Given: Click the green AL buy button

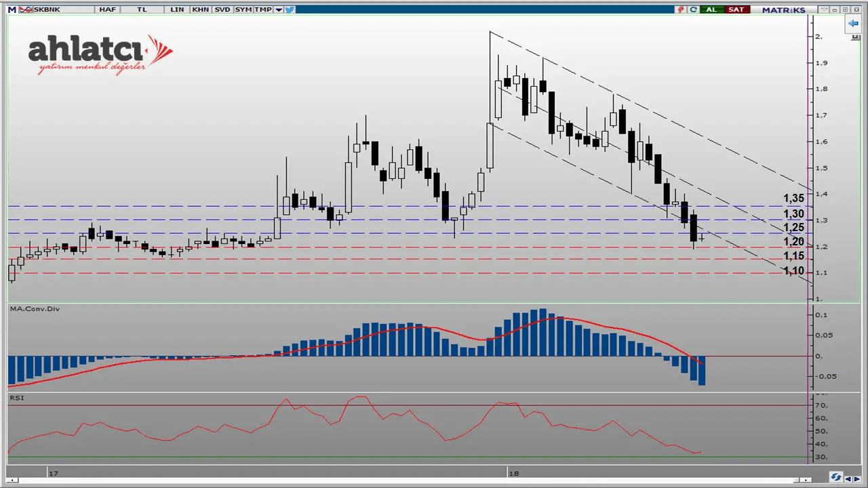Looking at the screenshot, I should coord(711,9).
